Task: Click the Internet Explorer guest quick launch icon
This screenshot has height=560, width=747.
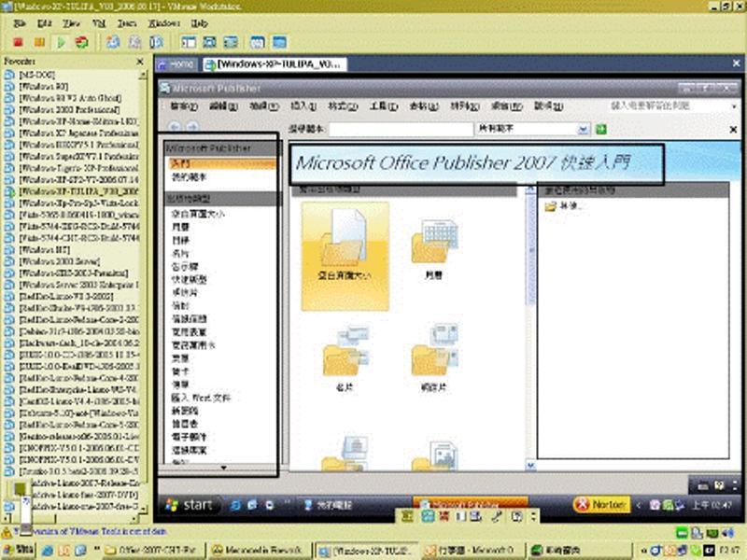Action: pos(235,505)
